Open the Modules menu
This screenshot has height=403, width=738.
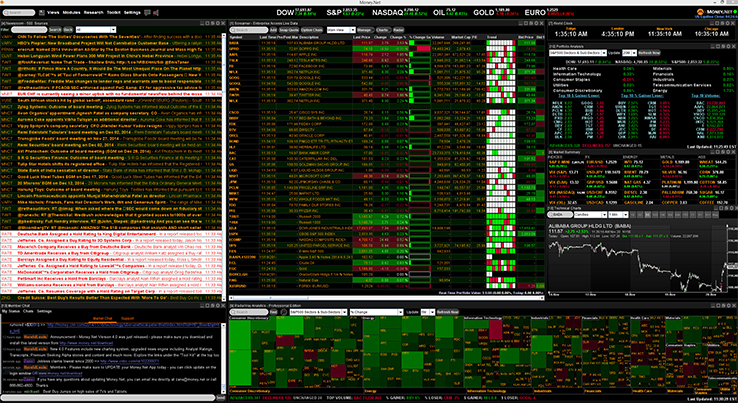click(x=71, y=13)
